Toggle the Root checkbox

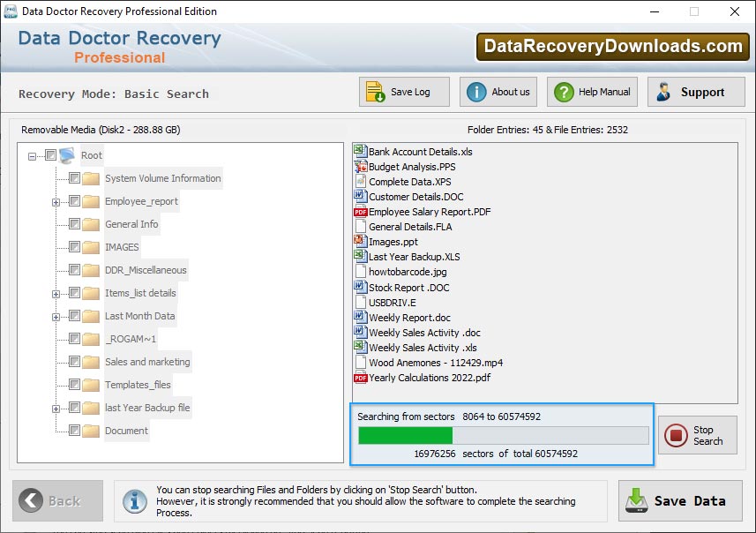point(50,154)
